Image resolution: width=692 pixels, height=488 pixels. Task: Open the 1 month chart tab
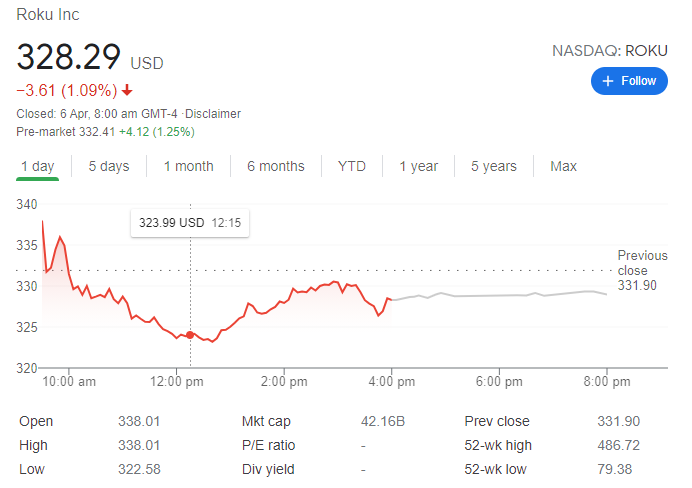[189, 166]
